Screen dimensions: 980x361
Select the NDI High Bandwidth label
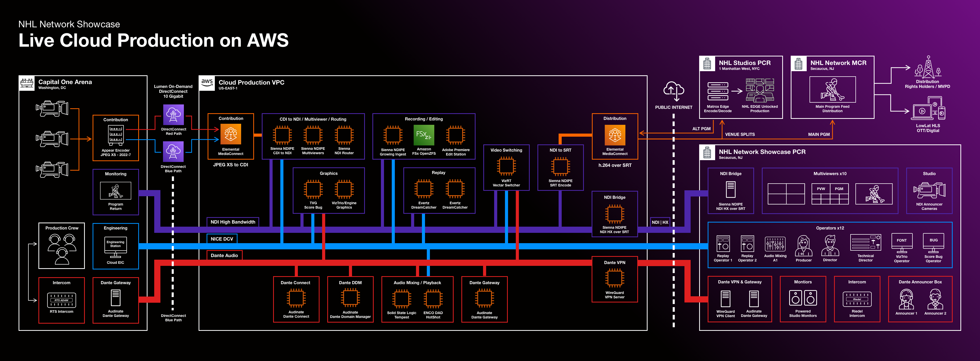[233, 222]
